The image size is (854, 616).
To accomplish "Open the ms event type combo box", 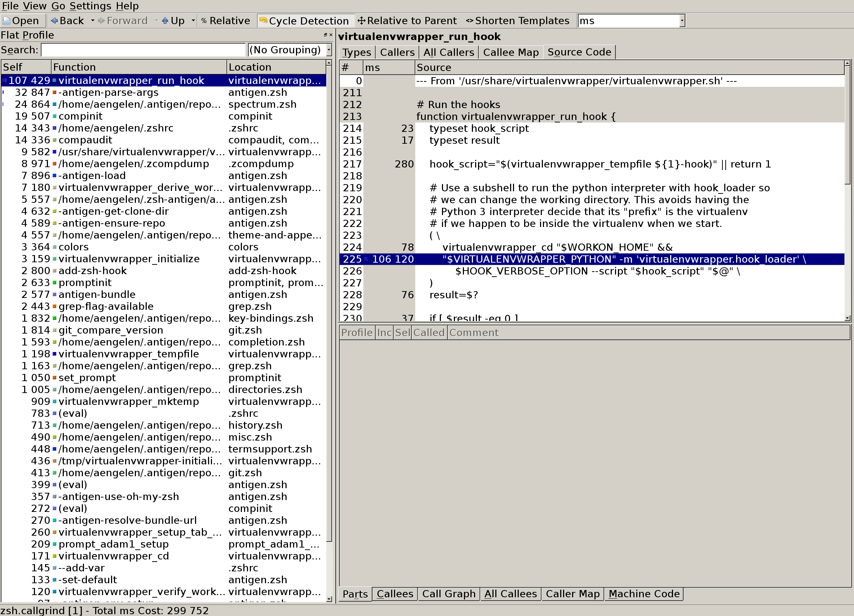I will pyautogui.click(x=631, y=21).
